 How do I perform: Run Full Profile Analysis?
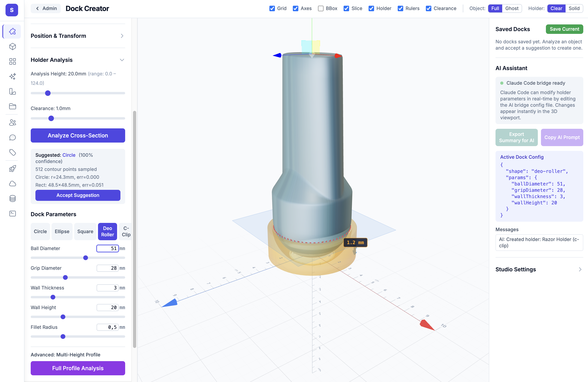point(78,368)
